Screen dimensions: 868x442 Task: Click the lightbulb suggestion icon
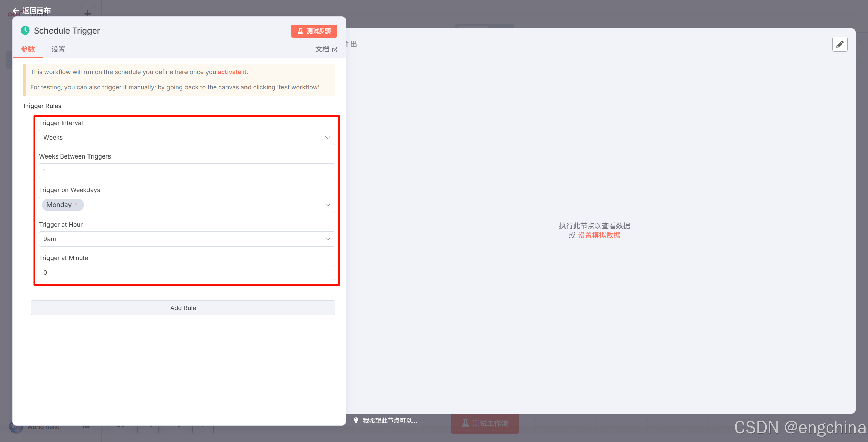356,420
